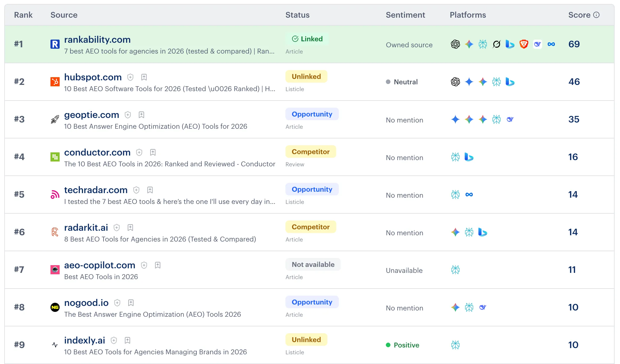Viewport: 620px width, 364px height.
Task: Bookmark the aeo-copilot.com source
Action: [x=158, y=265]
